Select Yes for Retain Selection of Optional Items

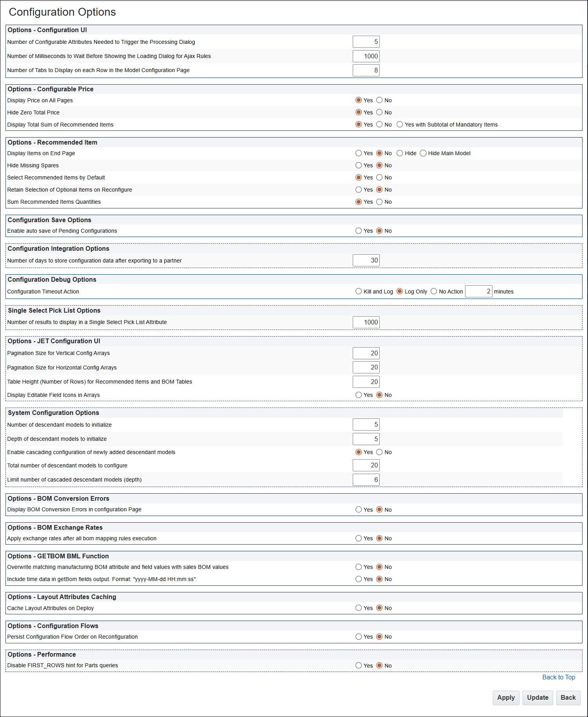pyautogui.click(x=359, y=190)
